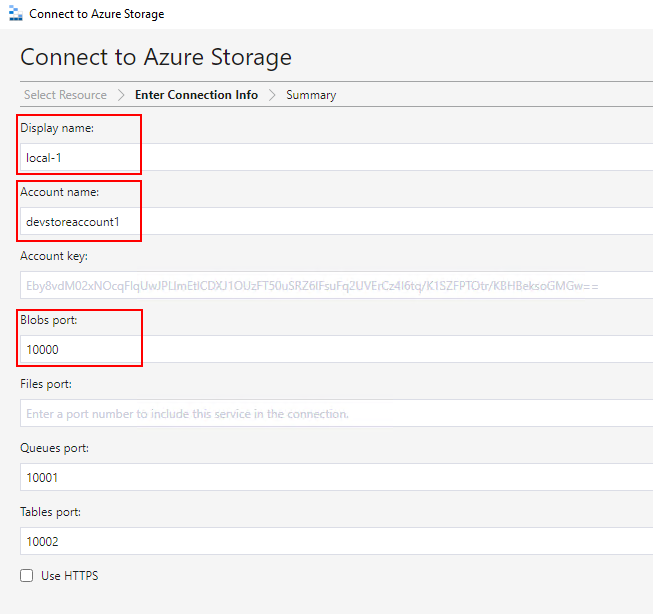Go back to Select Resource step
The height and width of the screenshot is (614, 653).
coord(65,95)
